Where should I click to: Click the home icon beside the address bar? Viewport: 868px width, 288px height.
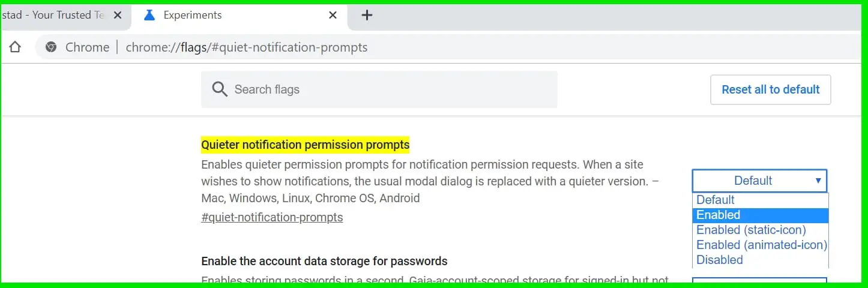tap(15, 47)
